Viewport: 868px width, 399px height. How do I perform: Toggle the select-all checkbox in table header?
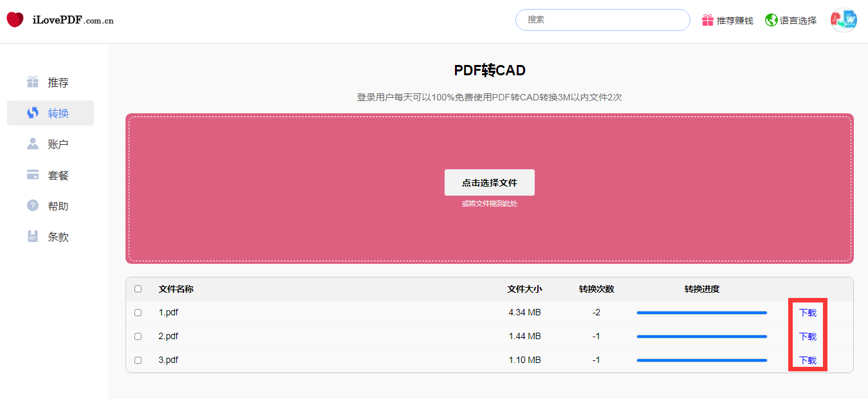(x=138, y=289)
